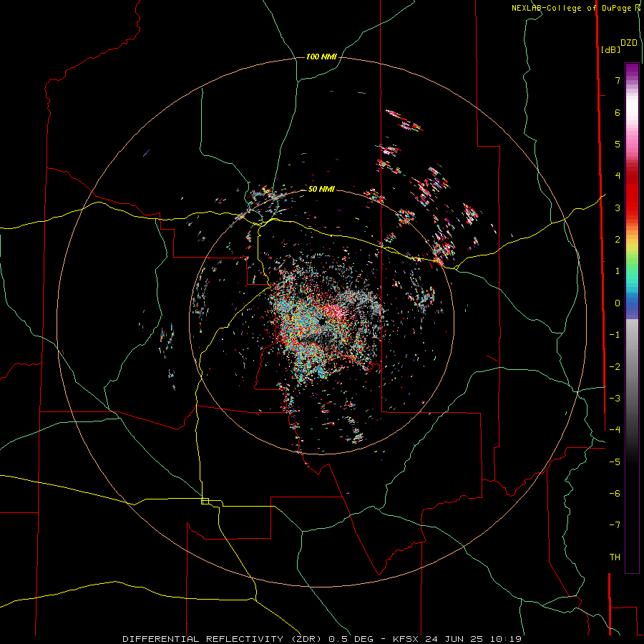644x644 pixels.
Task: Click the scale value -1
Action: coord(615,335)
